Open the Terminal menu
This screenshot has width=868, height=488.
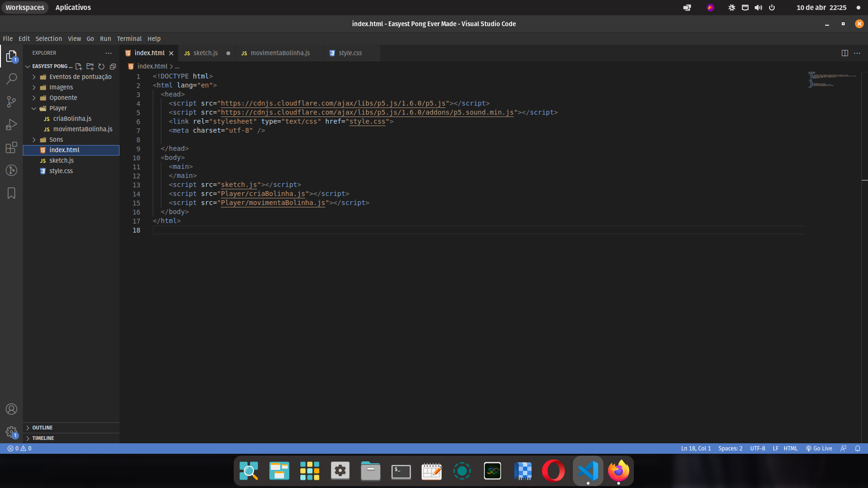(x=129, y=39)
